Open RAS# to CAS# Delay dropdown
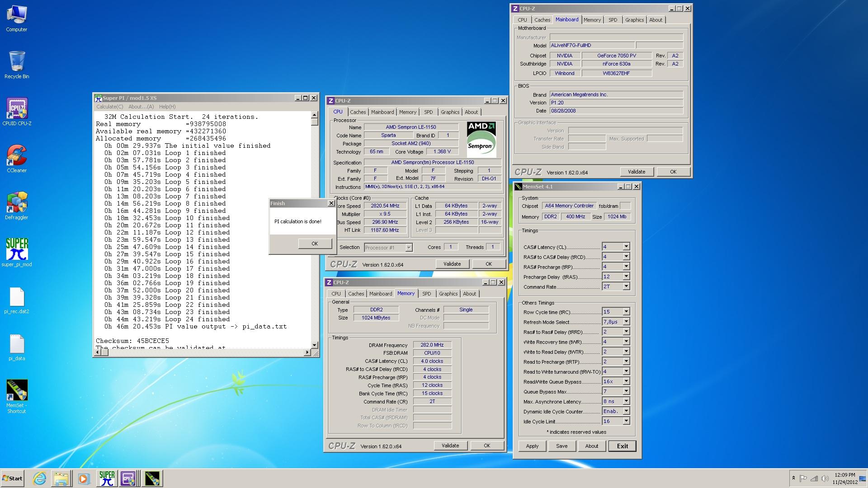Screen dimensions: 868x488 point(626,257)
